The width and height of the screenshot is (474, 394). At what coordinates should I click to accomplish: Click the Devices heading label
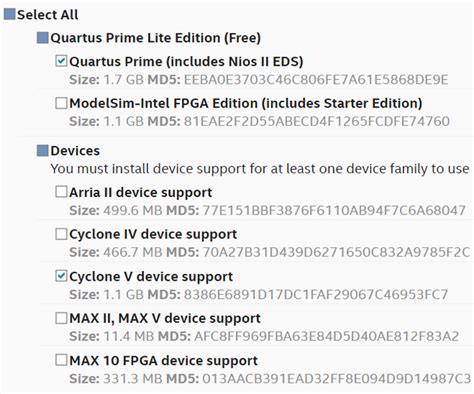[x=75, y=151]
